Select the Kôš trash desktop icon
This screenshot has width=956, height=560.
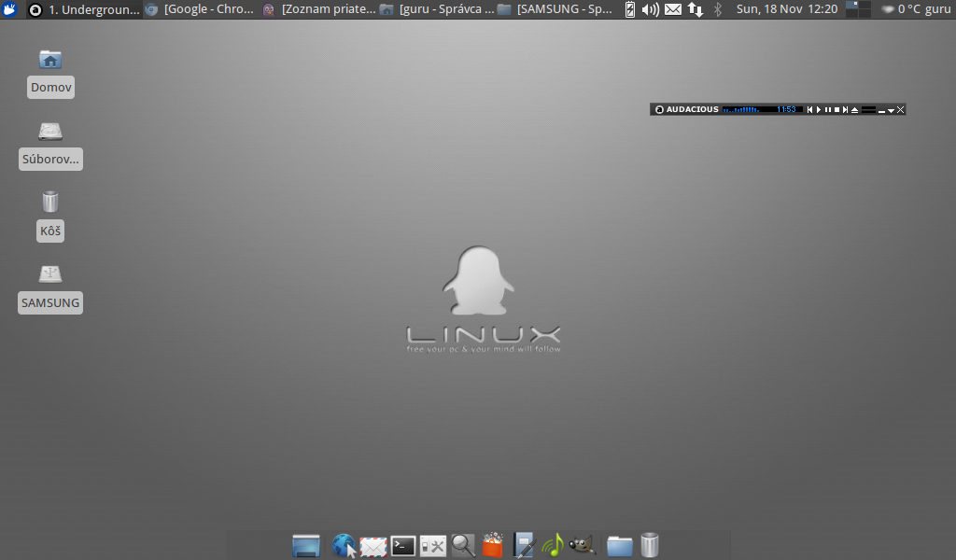tap(50, 217)
